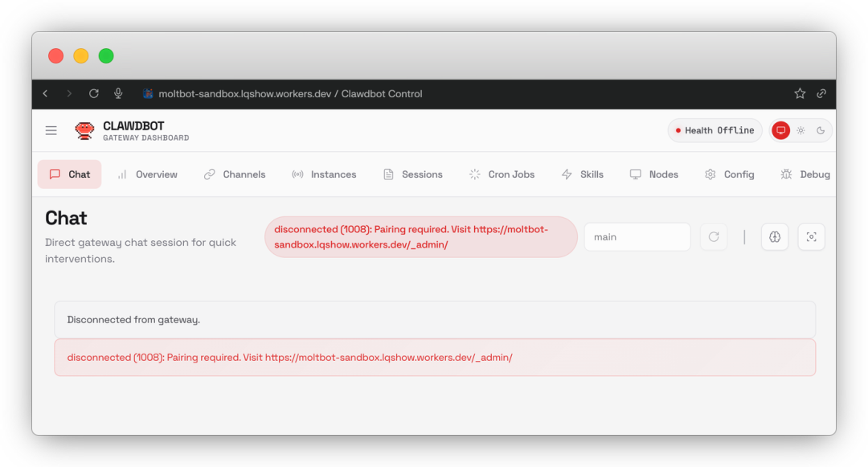This screenshot has height=467, width=868.
Task: Switch to system theme monitor icon
Action: pyautogui.click(x=780, y=130)
